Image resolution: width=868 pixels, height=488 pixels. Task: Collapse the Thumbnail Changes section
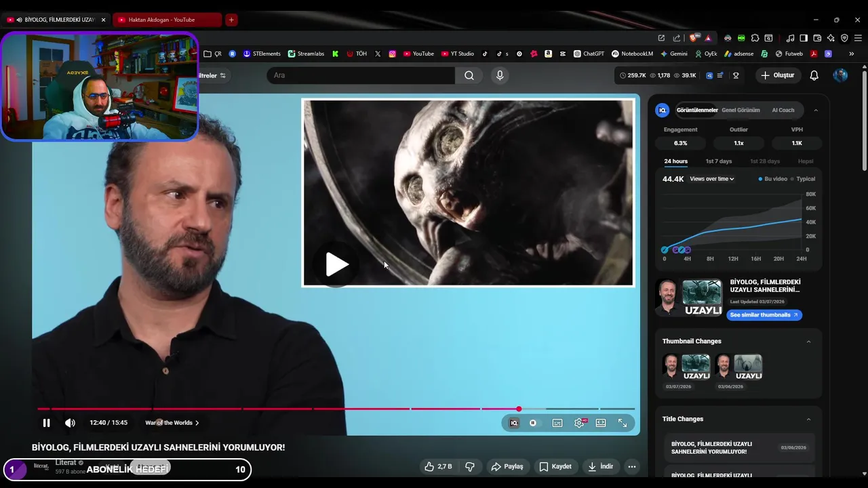pos(808,342)
